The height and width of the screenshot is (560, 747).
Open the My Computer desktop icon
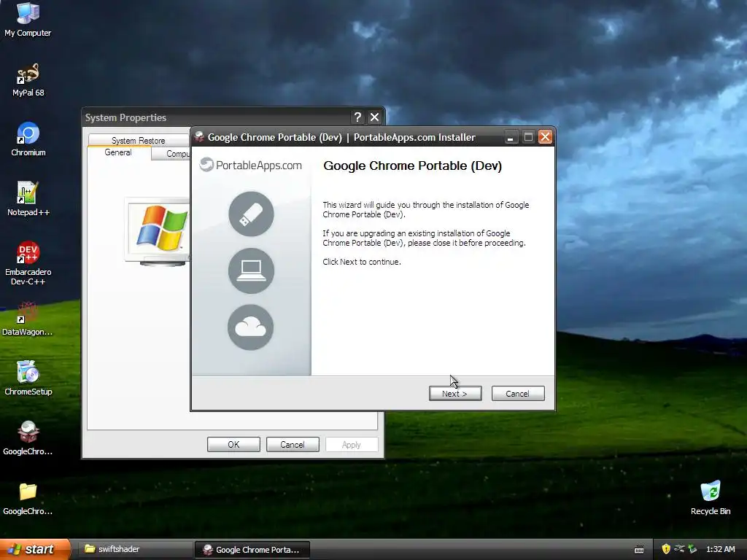(28, 19)
